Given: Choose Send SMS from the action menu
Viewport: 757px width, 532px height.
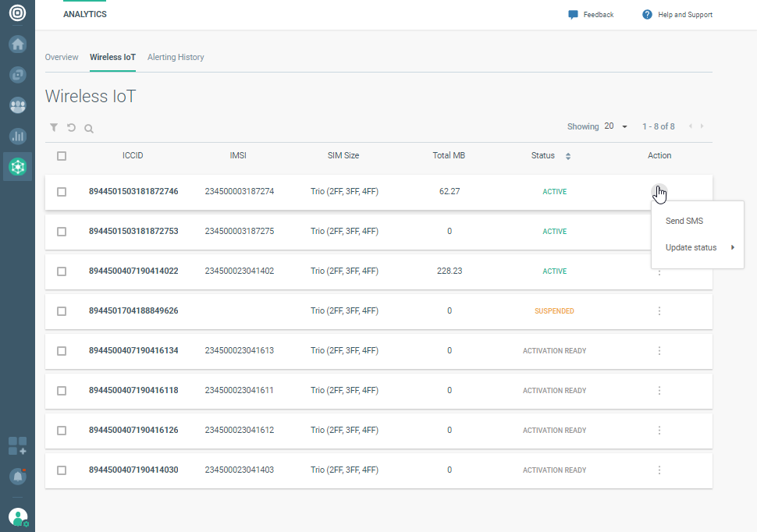Looking at the screenshot, I should coord(684,222).
